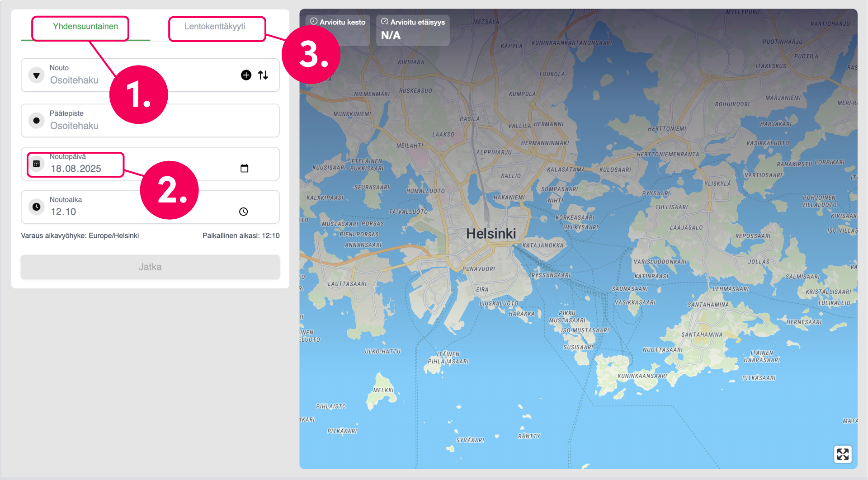
Task: Click the Noutopäivä date value 18.08.2025
Action: click(x=76, y=169)
